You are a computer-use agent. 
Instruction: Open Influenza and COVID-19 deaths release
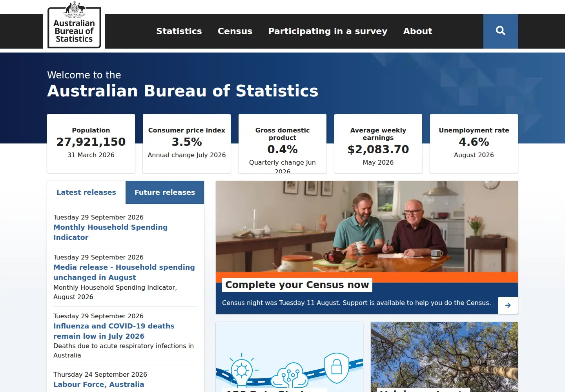point(114,331)
